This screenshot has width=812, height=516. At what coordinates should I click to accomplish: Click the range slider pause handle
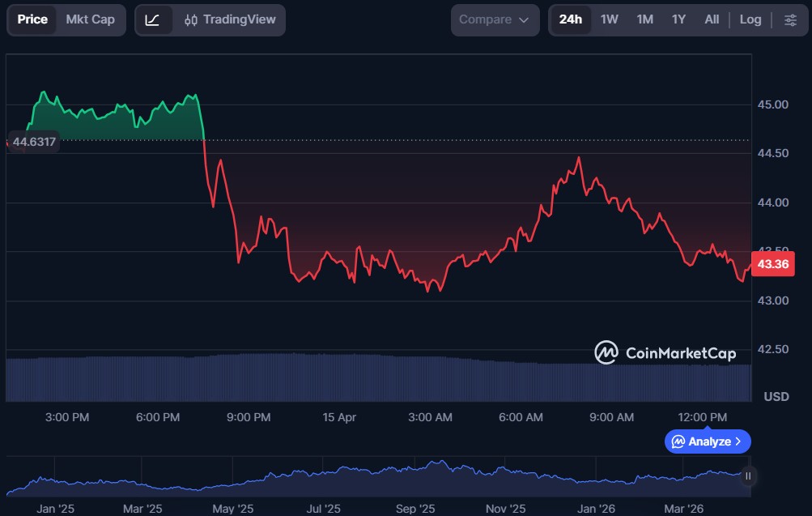[x=748, y=476]
